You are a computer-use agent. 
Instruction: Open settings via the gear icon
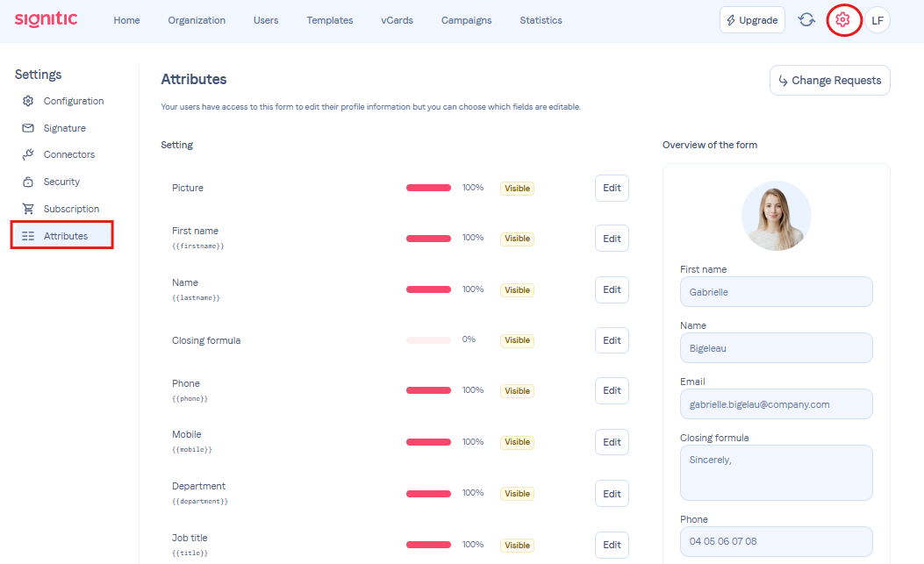click(842, 20)
